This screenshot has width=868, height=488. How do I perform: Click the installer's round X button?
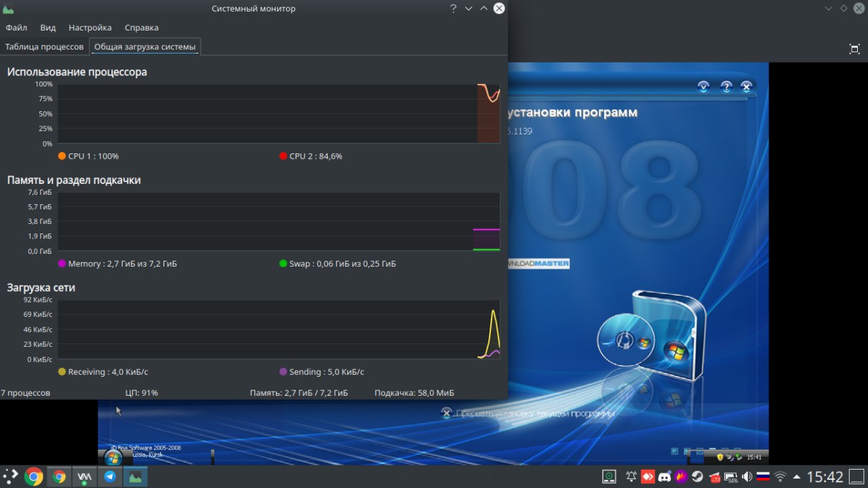click(746, 87)
